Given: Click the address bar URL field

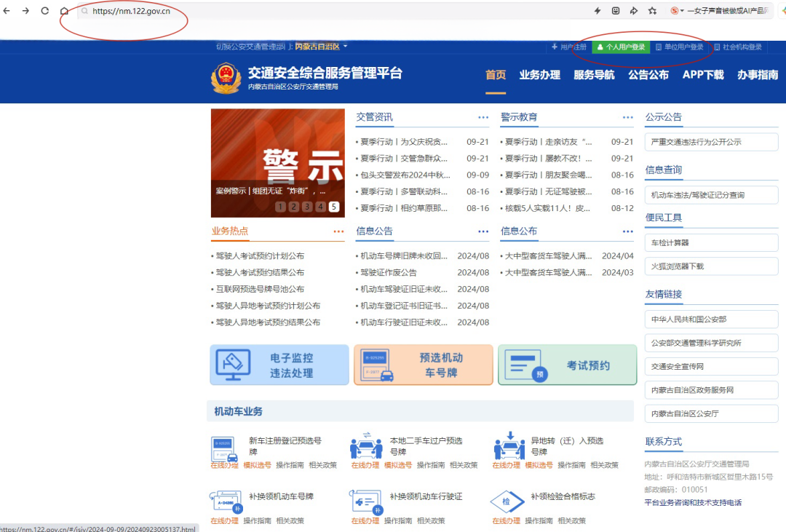Looking at the screenshot, I should coord(291,11).
